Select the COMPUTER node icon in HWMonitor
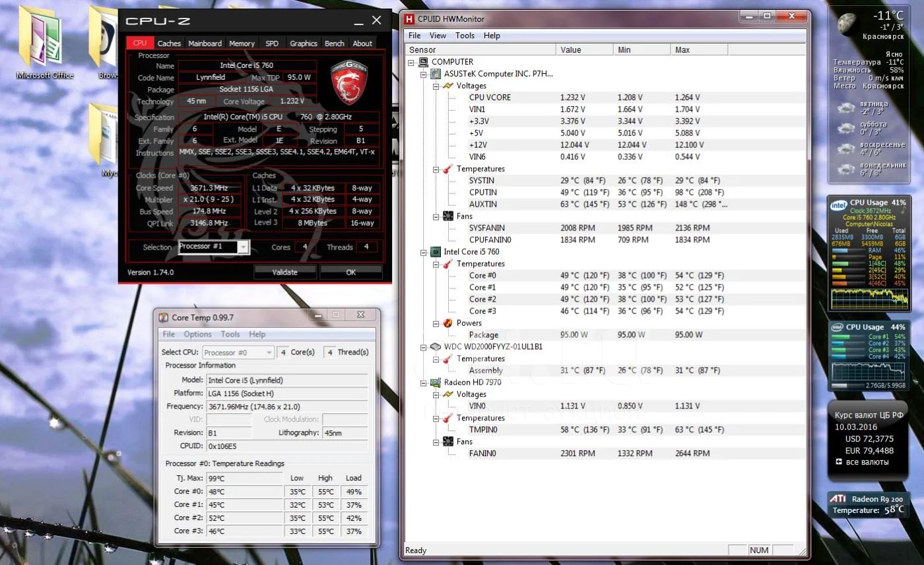Screen dimensions: 924x565 (424, 62)
